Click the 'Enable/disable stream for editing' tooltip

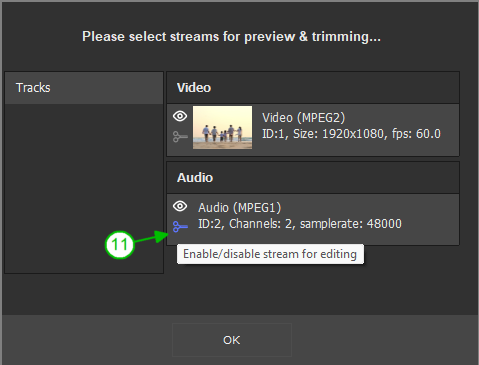pyautogui.click(x=270, y=254)
